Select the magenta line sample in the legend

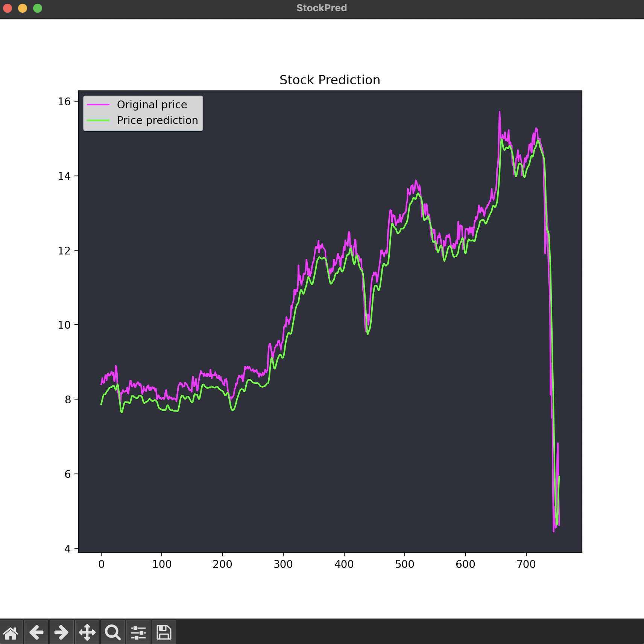tap(98, 105)
